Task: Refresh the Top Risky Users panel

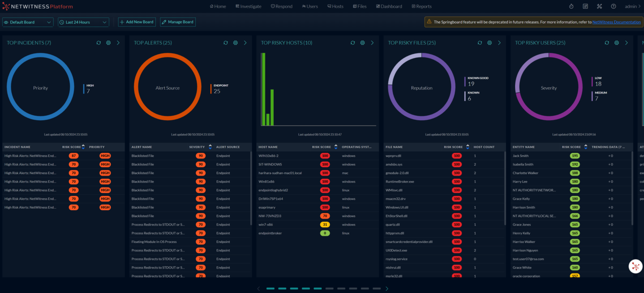Action: 607,43
